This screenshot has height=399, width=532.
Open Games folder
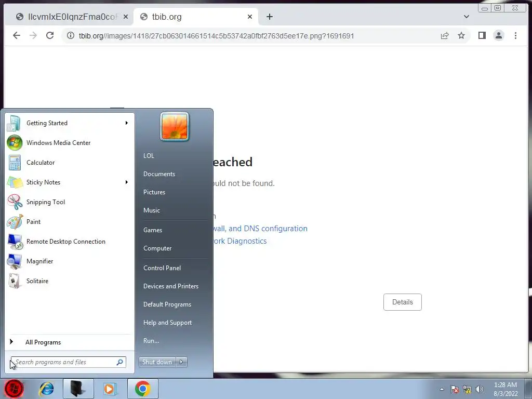(153, 230)
